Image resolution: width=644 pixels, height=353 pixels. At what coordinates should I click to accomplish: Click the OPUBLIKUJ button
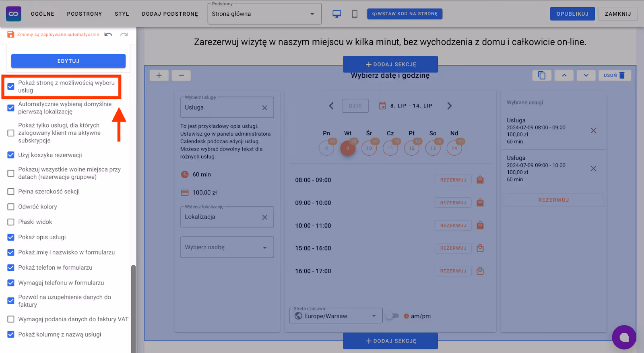click(572, 14)
